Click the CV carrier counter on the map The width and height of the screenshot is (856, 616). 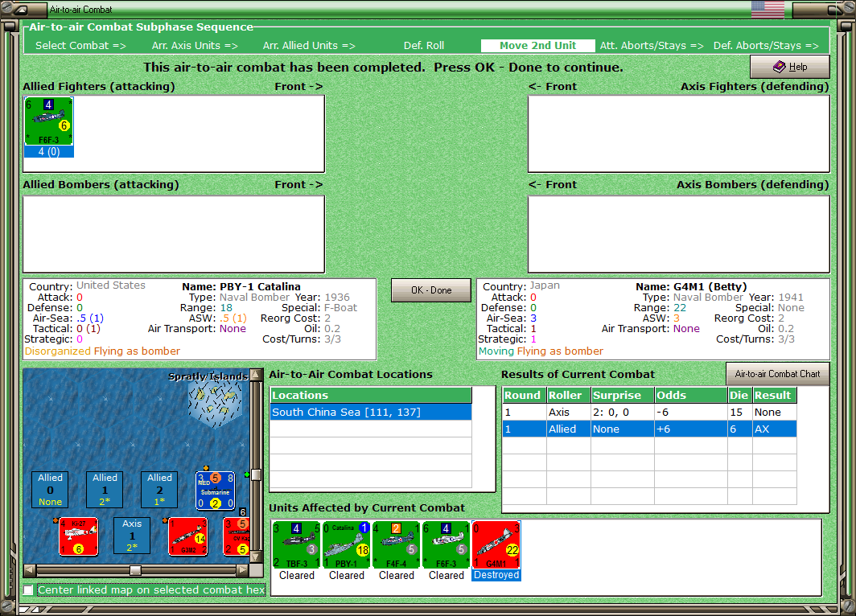[237, 537]
